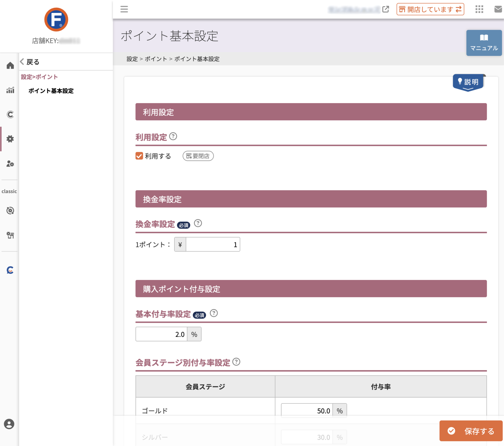Click the store settings icon below classic
Screen dimensions: 504x446
(10, 235)
